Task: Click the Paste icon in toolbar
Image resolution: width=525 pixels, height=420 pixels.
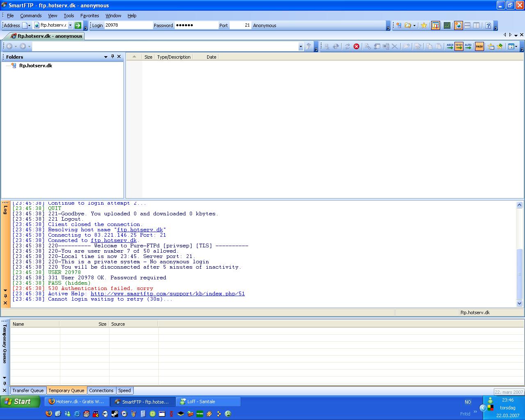Action: [x=438, y=46]
